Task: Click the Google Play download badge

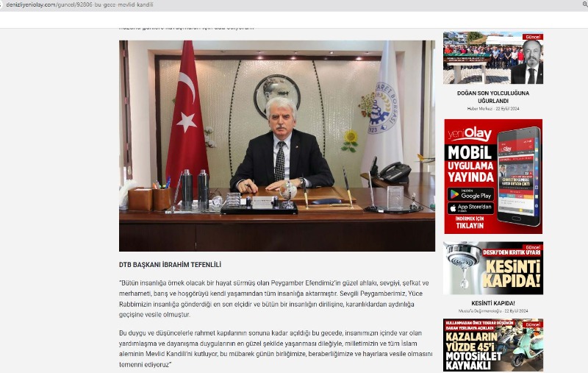Action: (470, 194)
